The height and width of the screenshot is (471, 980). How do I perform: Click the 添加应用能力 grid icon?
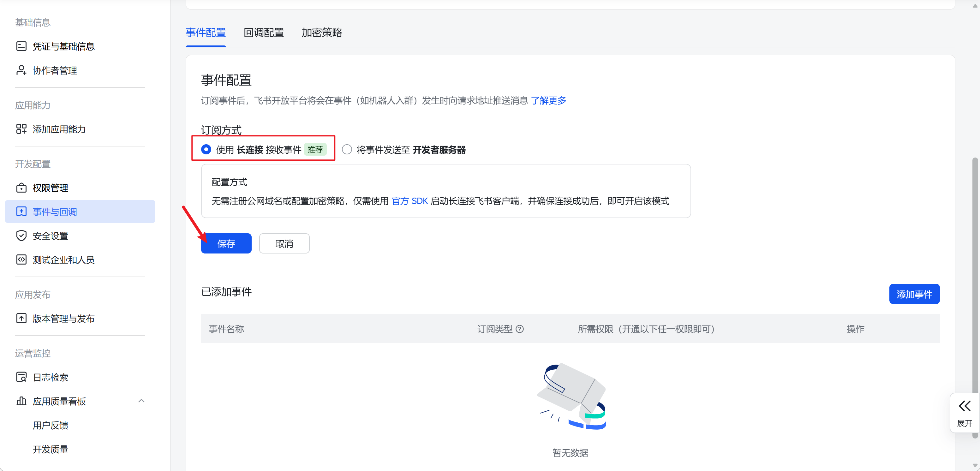click(x=21, y=129)
